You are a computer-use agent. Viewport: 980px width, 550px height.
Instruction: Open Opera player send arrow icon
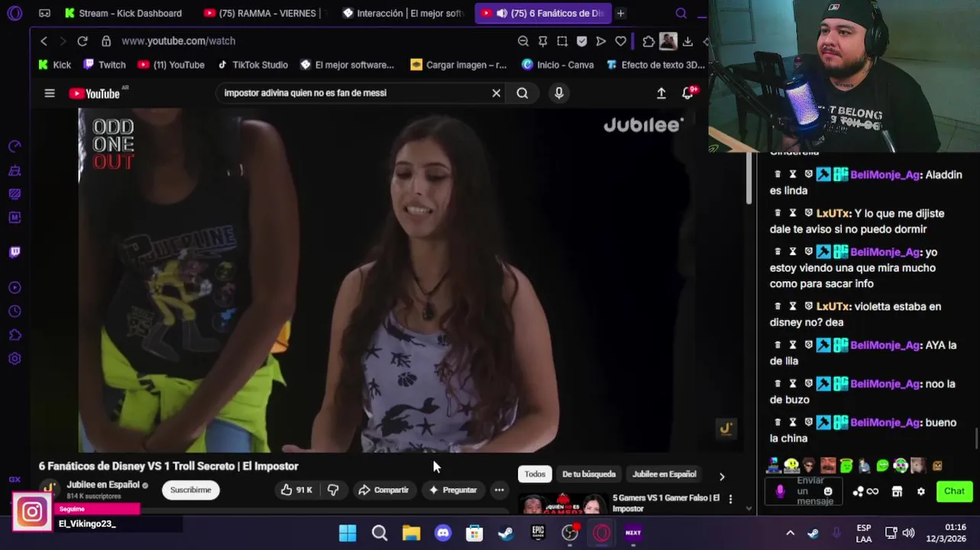tap(601, 41)
